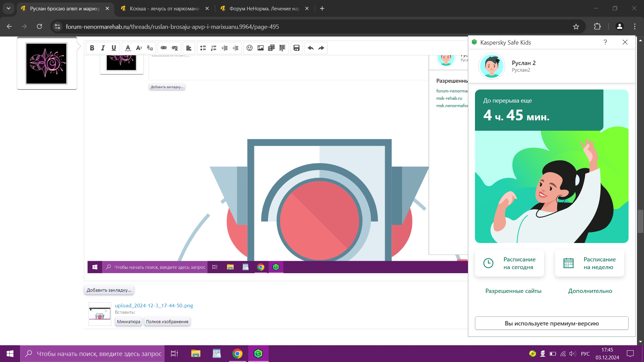Open the text color picker
644x362 pixels.
pyautogui.click(x=128, y=48)
